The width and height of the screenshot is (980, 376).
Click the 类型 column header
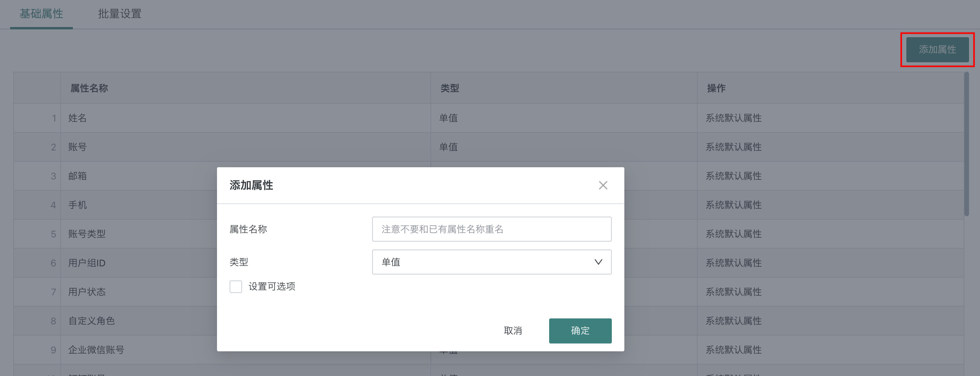(x=450, y=88)
